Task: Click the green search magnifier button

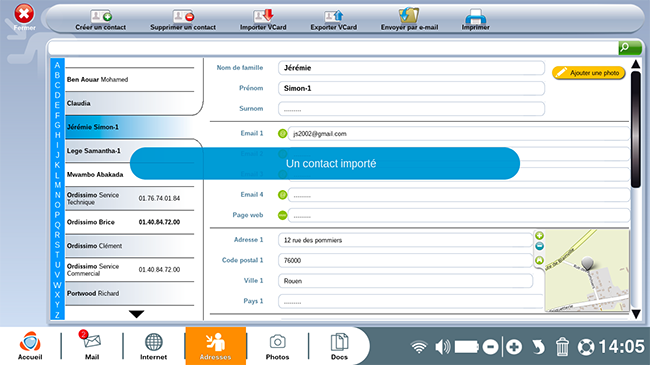Action: click(x=630, y=48)
